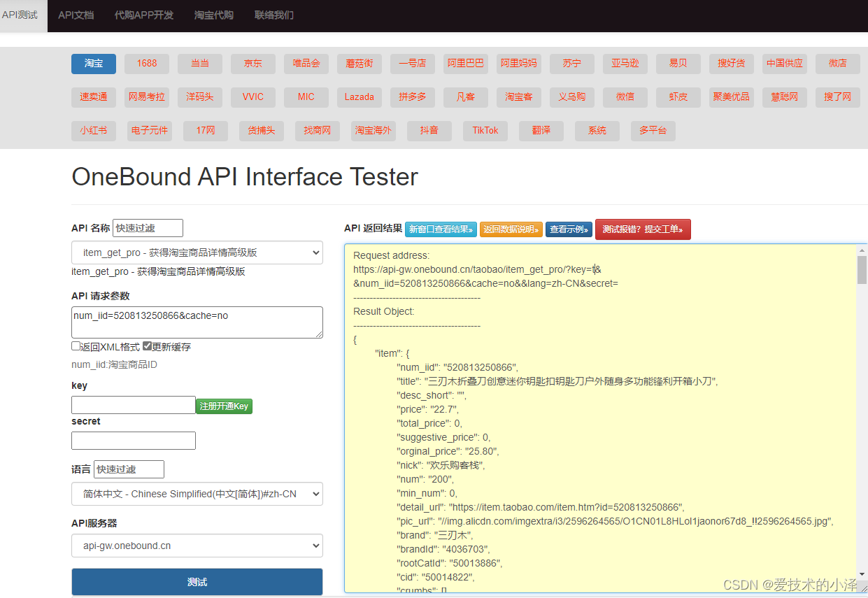Focus the API 名称 quick filter field

click(x=148, y=228)
